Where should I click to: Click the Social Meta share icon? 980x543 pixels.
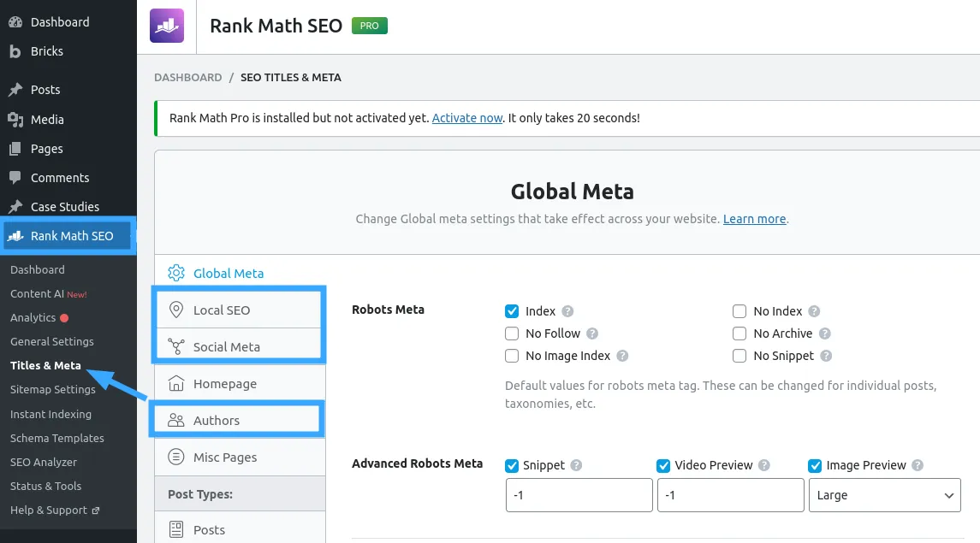point(176,346)
